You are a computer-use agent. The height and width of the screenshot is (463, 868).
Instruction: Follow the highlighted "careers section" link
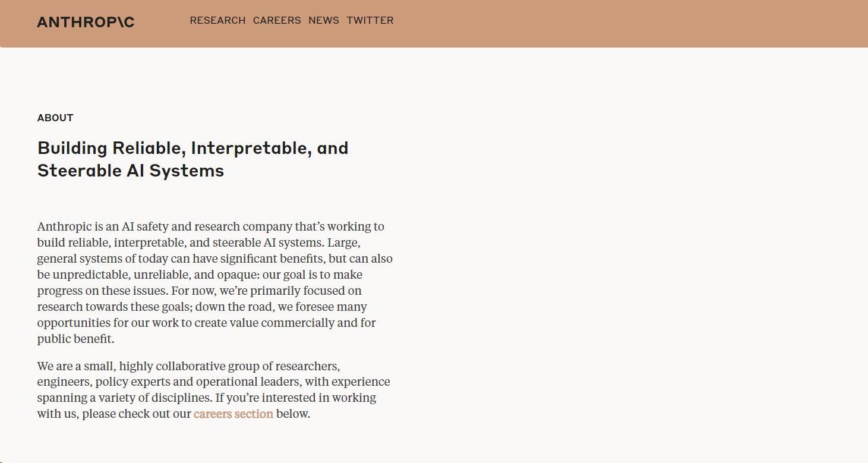[x=233, y=414]
